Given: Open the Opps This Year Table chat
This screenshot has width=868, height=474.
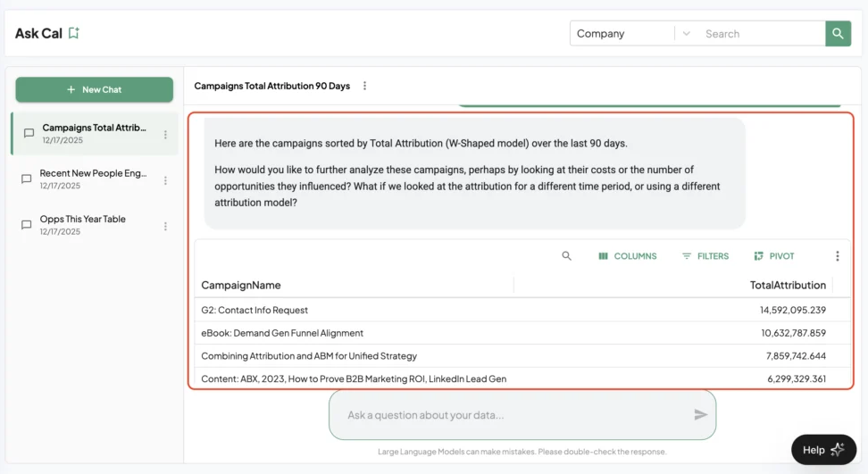Looking at the screenshot, I should (x=95, y=225).
